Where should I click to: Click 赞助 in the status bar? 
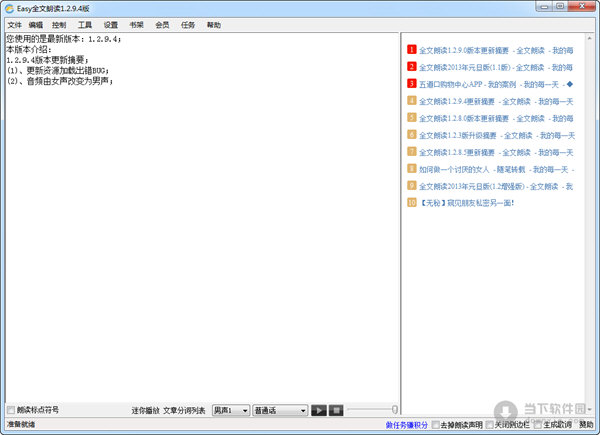pyautogui.click(x=586, y=425)
